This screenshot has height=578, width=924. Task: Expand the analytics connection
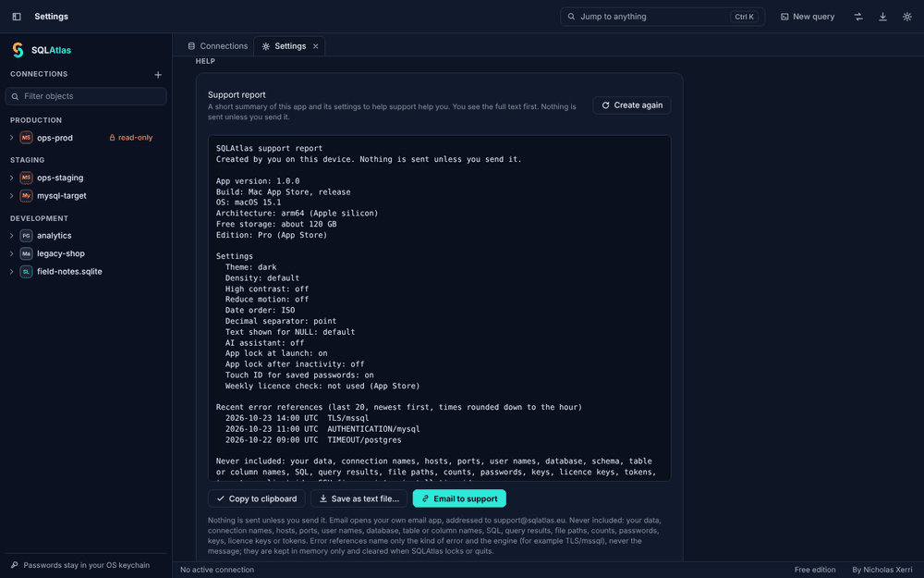point(11,235)
